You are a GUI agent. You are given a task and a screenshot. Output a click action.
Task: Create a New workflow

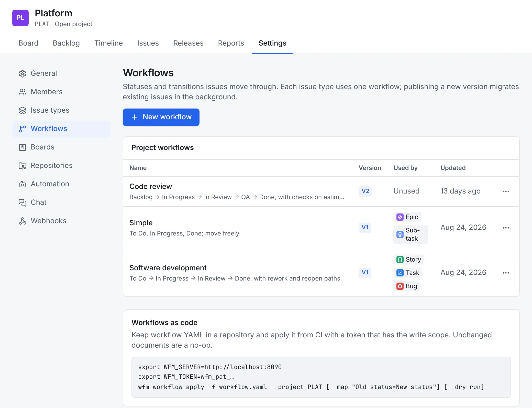point(161,117)
